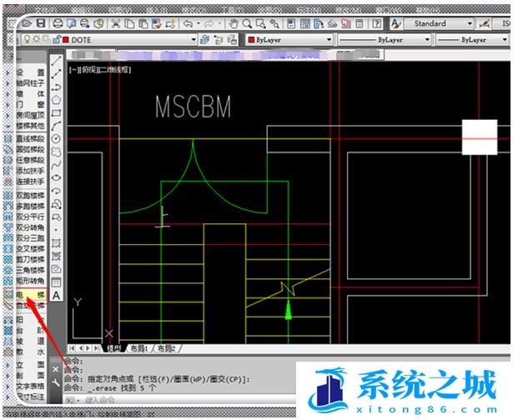Click the Help question mark icon
This screenshot has width=513, height=420.
tap(377, 23)
